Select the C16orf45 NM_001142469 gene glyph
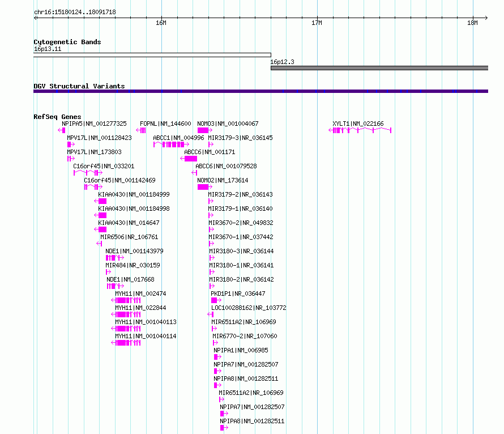Viewport: 504px width, 434px height. pos(93,187)
